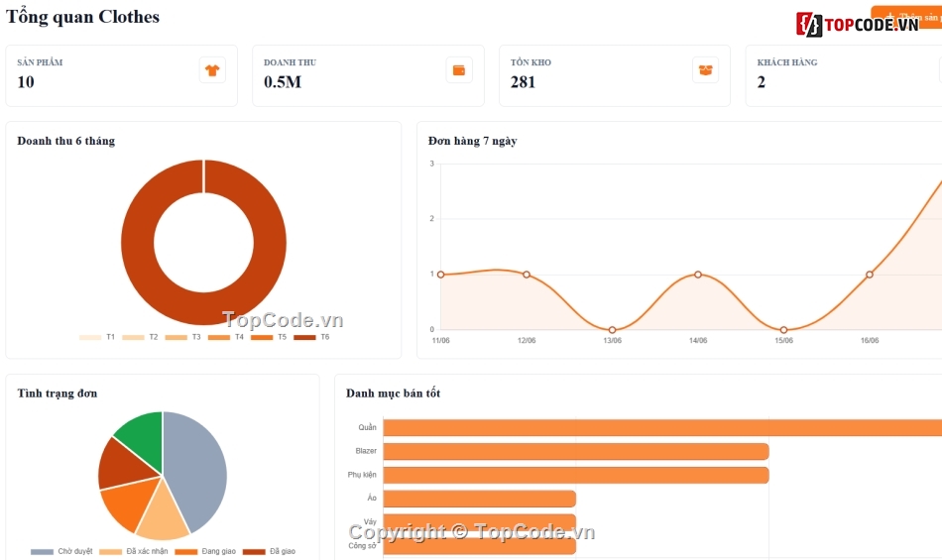Click the DOANH THU card label
The height and width of the screenshot is (560, 942).
coord(290,62)
